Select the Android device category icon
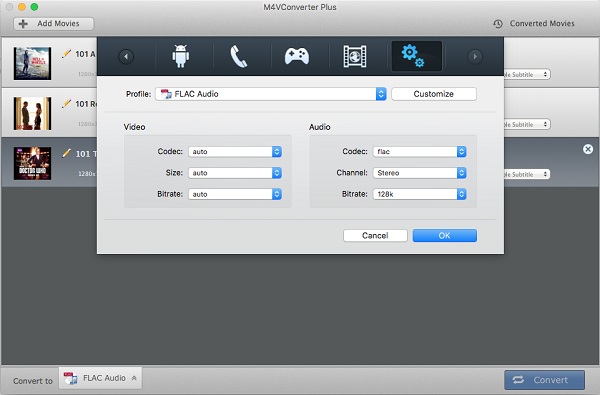 click(x=180, y=56)
